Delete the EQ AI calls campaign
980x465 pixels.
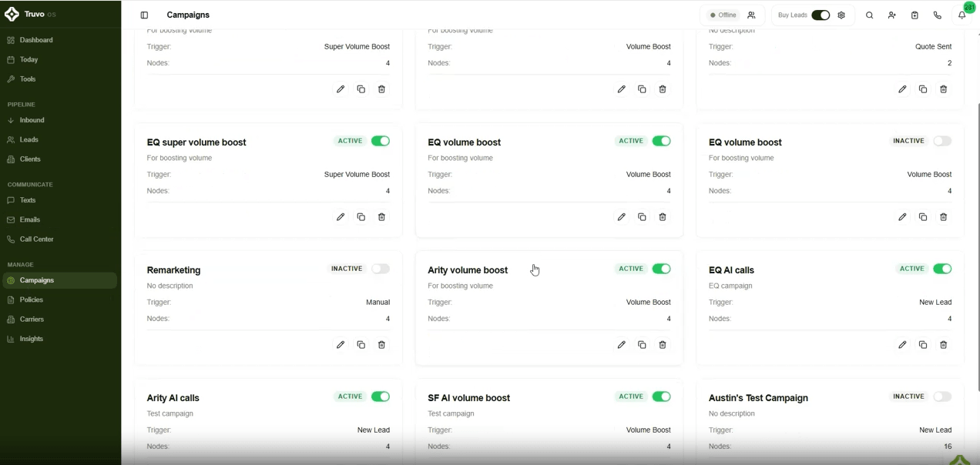pos(944,345)
